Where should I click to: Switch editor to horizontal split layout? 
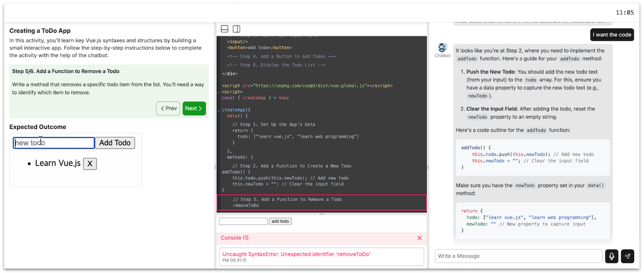pyautogui.click(x=225, y=29)
